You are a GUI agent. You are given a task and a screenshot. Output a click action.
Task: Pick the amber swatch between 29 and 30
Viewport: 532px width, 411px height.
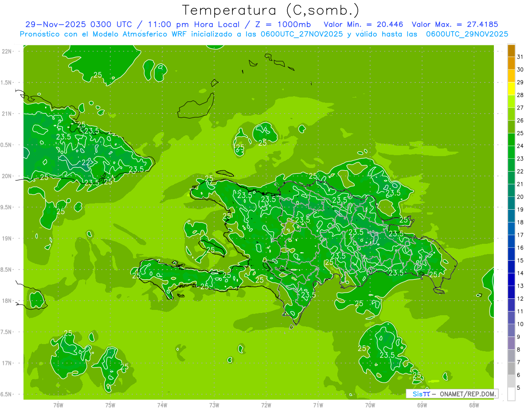(x=511, y=76)
